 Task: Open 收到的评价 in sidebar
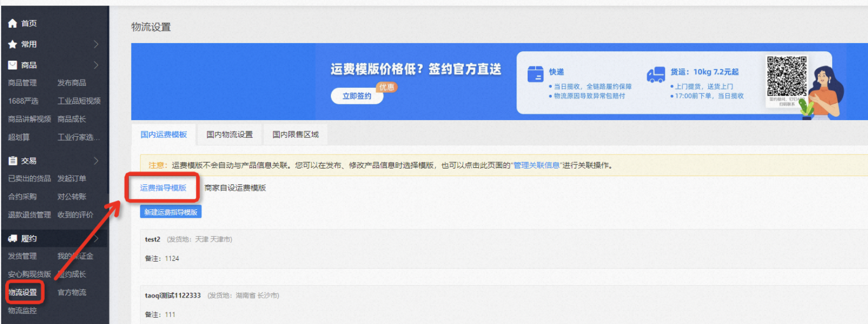[x=75, y=215]
